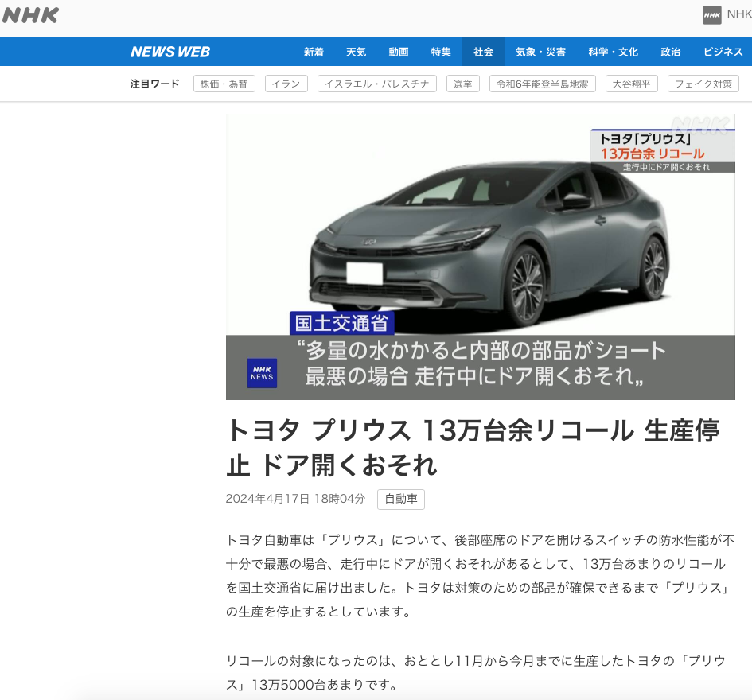The image size is (752, 700).
Task: Click the NHK NEWS badge in the image
Action: point(262,373)
